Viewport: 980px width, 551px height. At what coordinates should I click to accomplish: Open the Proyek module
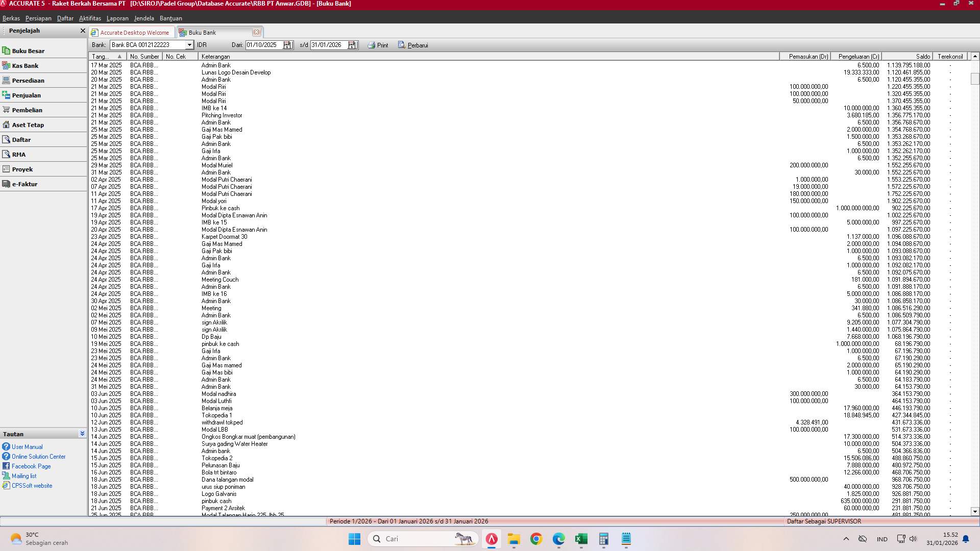pos(22,169)
